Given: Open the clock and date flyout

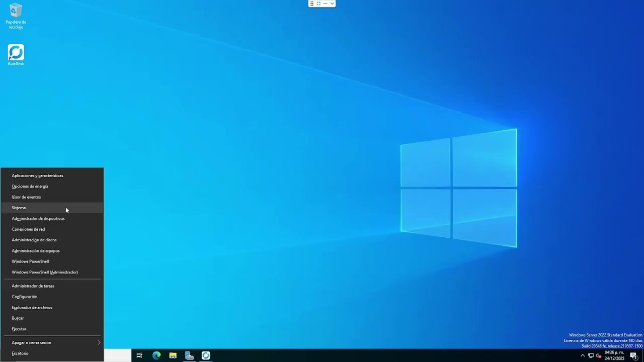Looking at the screenshot, I should coord(614,355).
